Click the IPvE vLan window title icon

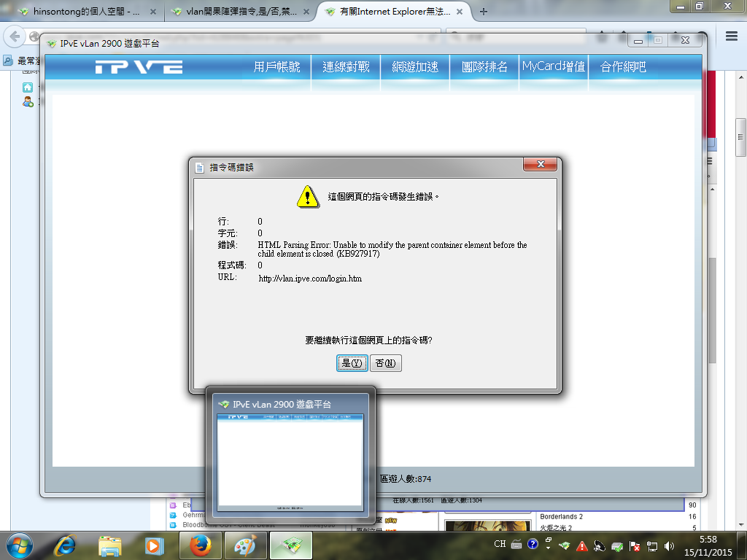pos(52,43)
